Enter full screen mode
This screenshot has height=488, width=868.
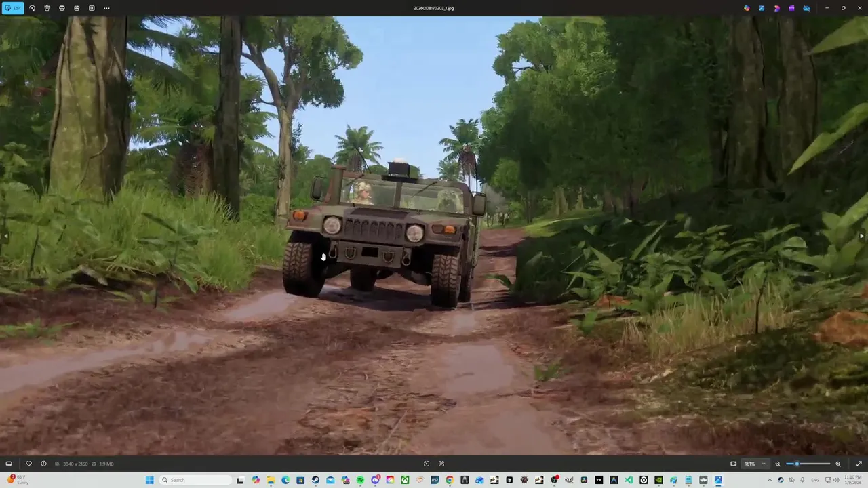pyautogui.click(x=860, y=464)
